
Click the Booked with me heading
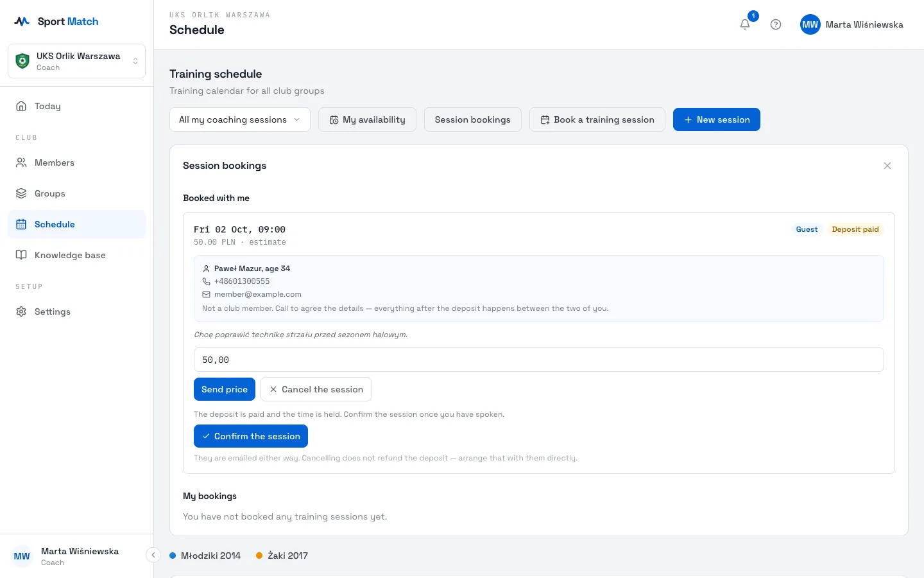216,198
